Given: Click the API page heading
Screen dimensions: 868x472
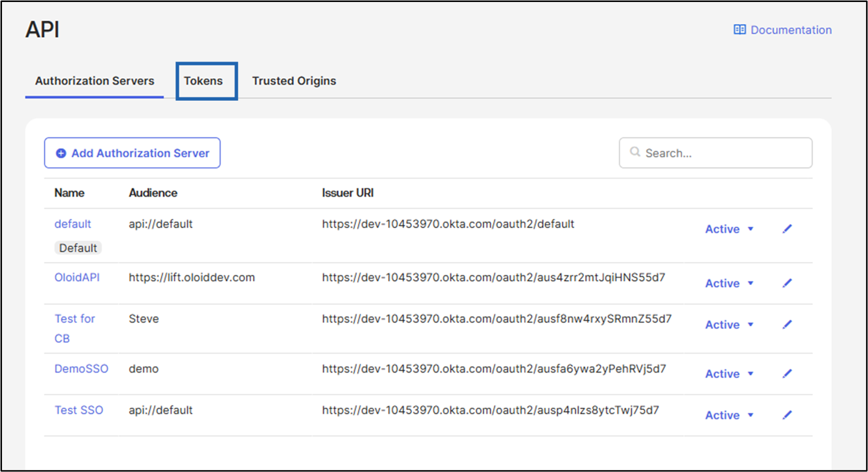Looking at the screenshot, I should 42,29.
